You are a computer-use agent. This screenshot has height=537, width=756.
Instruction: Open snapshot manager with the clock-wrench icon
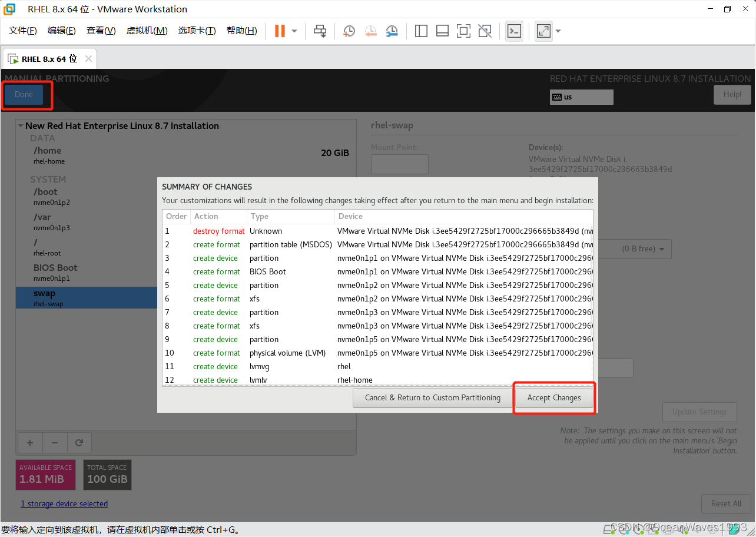(392, 31)
